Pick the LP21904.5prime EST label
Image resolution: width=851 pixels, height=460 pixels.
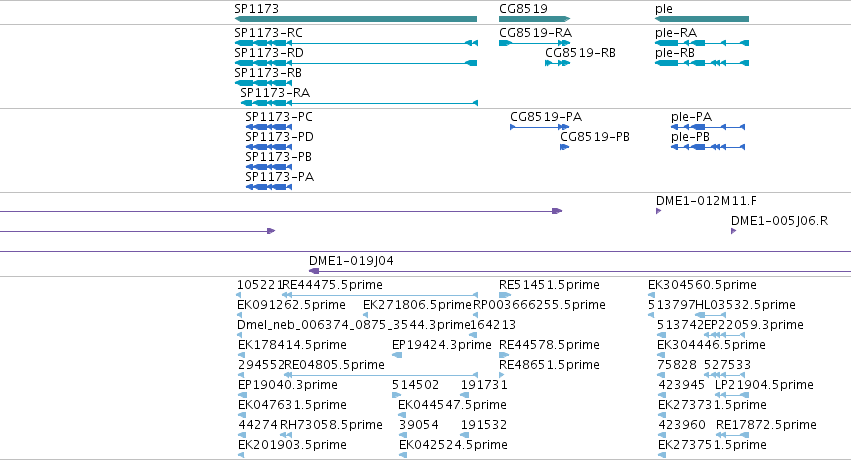[x=764, y=385]
